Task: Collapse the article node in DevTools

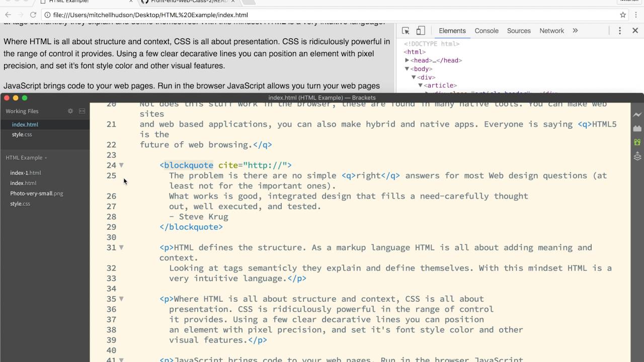Action: tap(420, 85)
